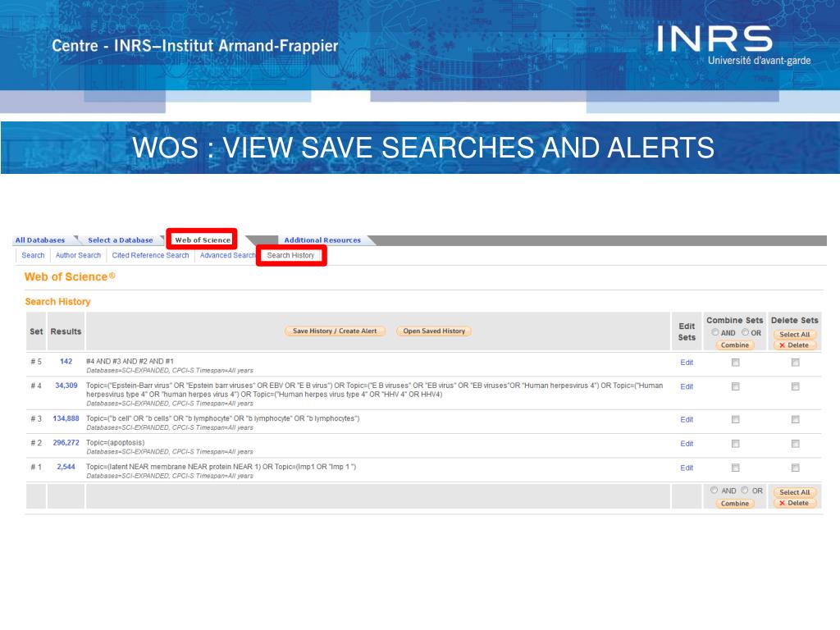This screenshot has width=840, height=630.
Task: Open the 142 results for set #5
Action: (x=66, y=362)
